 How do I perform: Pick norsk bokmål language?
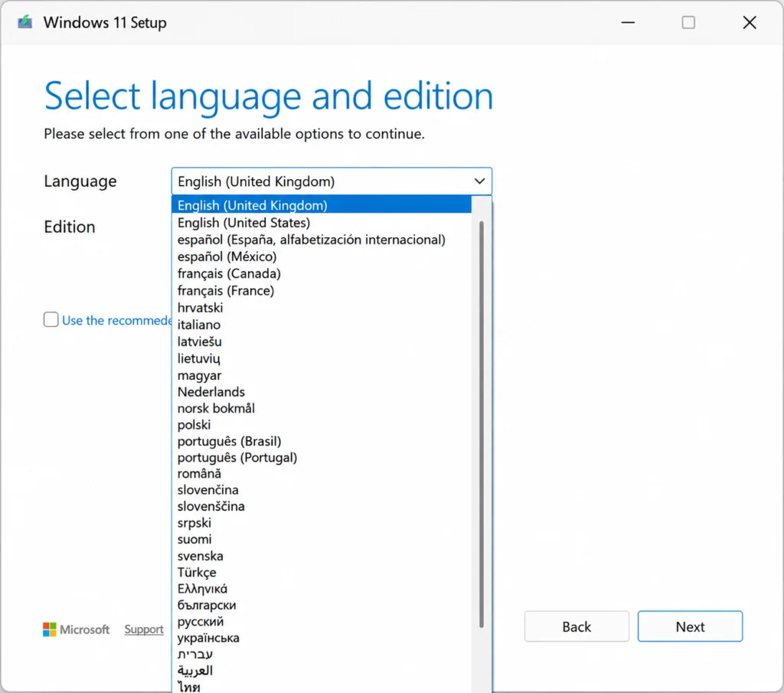322,408
